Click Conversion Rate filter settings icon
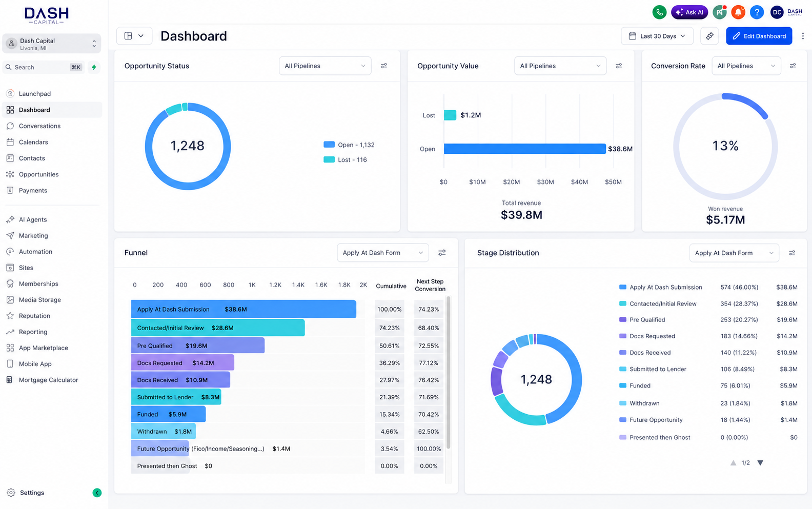 793,66
